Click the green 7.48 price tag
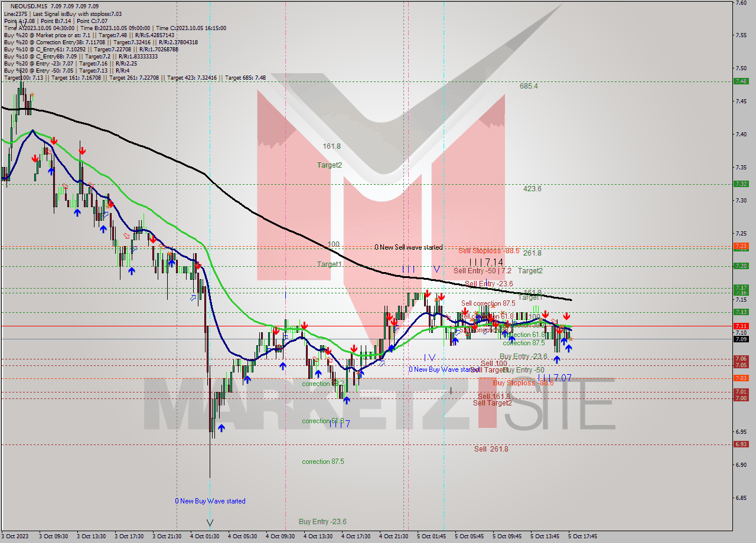Image resolution: width=756 pixels, height=543 pixels. click(x=741, y=81)
